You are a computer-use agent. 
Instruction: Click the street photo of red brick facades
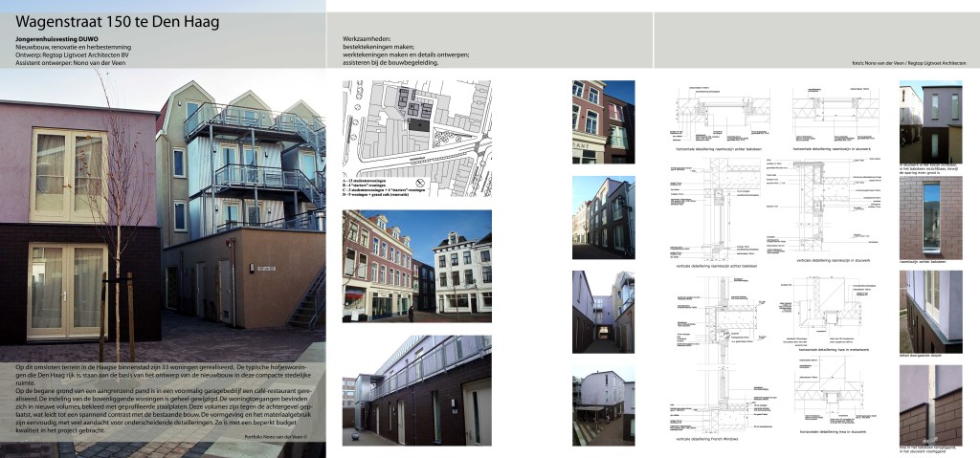click(416, 265)
